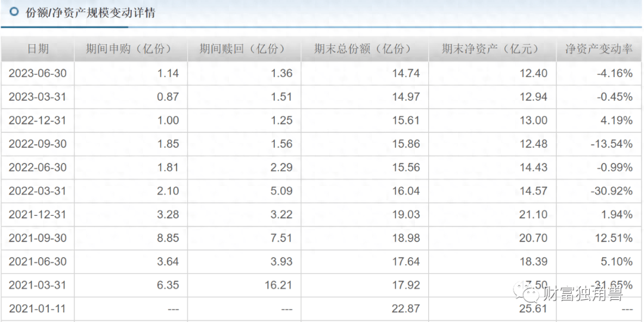Click the 2023-03-31 date cell
The height and width of the screenshot is (322, 644).
(x=38, y=97)
